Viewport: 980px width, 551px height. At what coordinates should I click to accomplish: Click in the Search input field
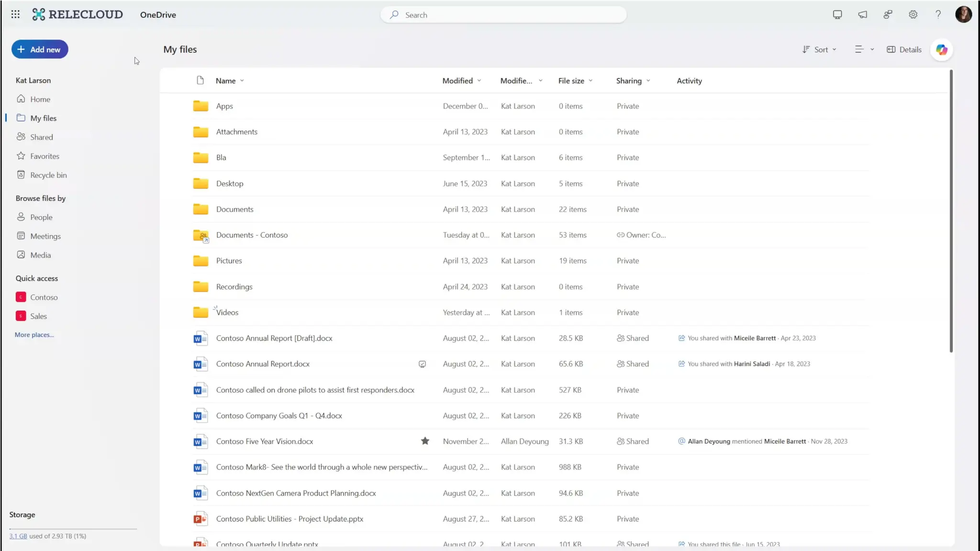tap(503, 15)
